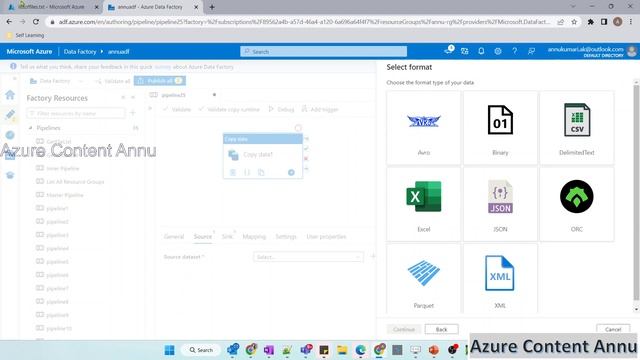Image resolution: width=640 pixels, height=360 pixels.
Task: Pick the Parquet format tile
Action: point(423,279)
